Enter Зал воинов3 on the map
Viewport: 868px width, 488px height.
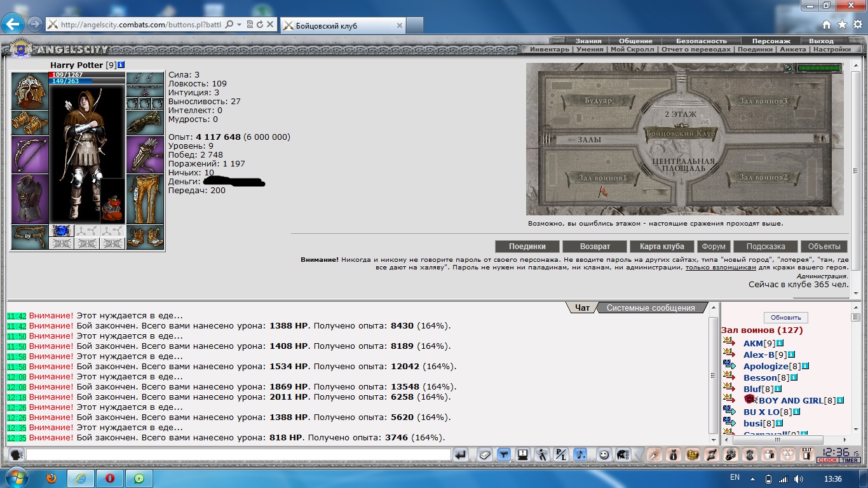point(763,100)
